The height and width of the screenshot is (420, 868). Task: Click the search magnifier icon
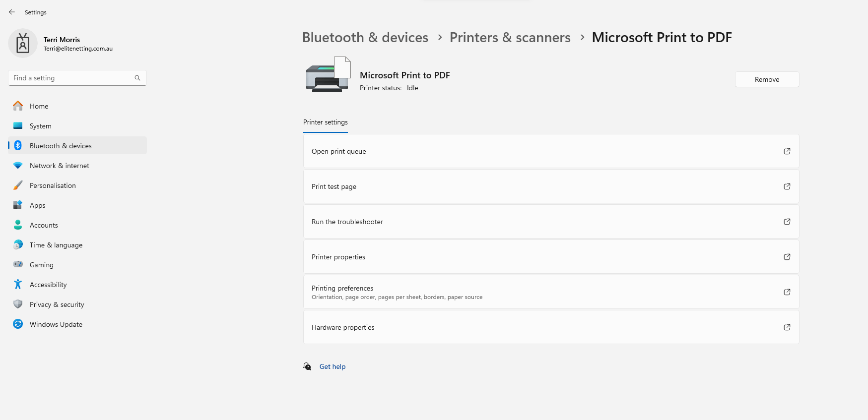tap(137, 78)
